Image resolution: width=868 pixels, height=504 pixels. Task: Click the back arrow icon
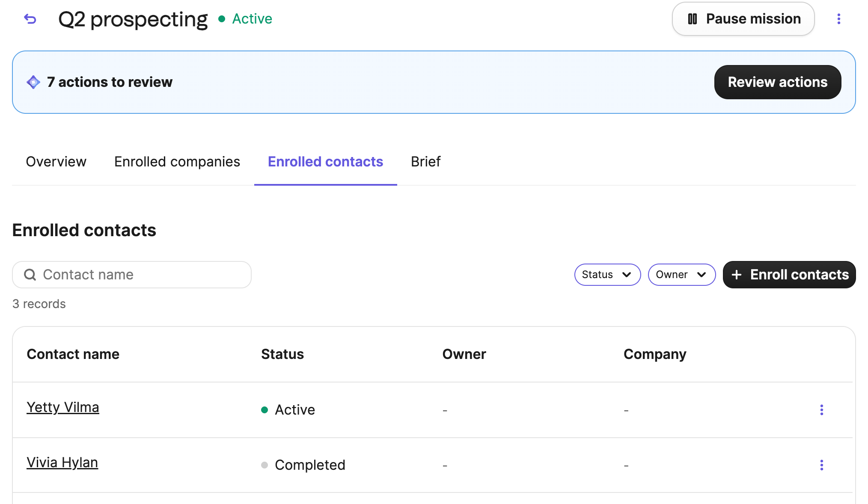30,19
